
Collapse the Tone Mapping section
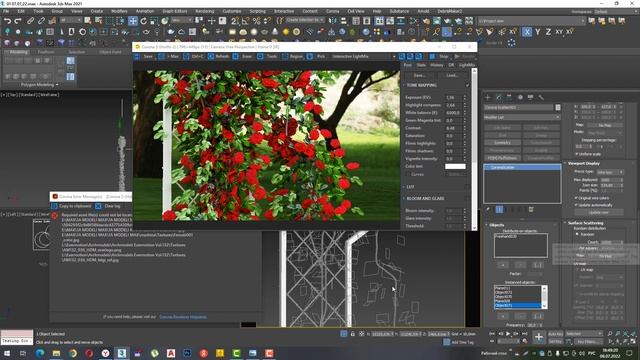[x=404, y=85]
